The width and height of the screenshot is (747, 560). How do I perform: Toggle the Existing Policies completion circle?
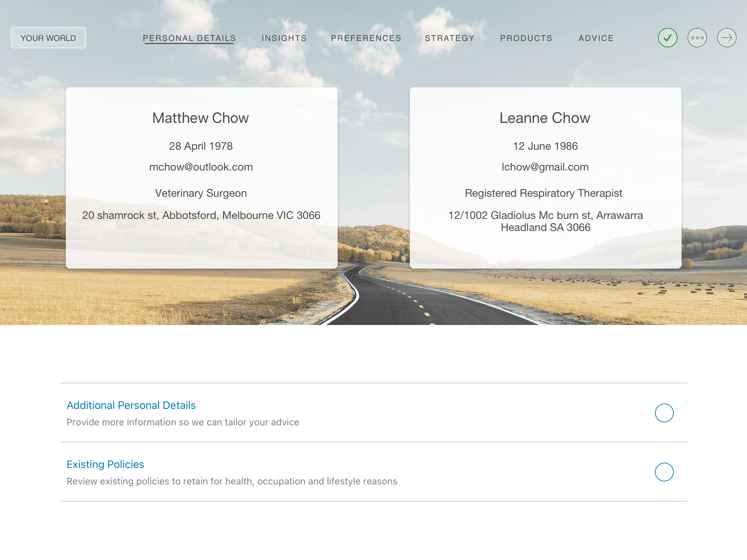tap(664, 472)
